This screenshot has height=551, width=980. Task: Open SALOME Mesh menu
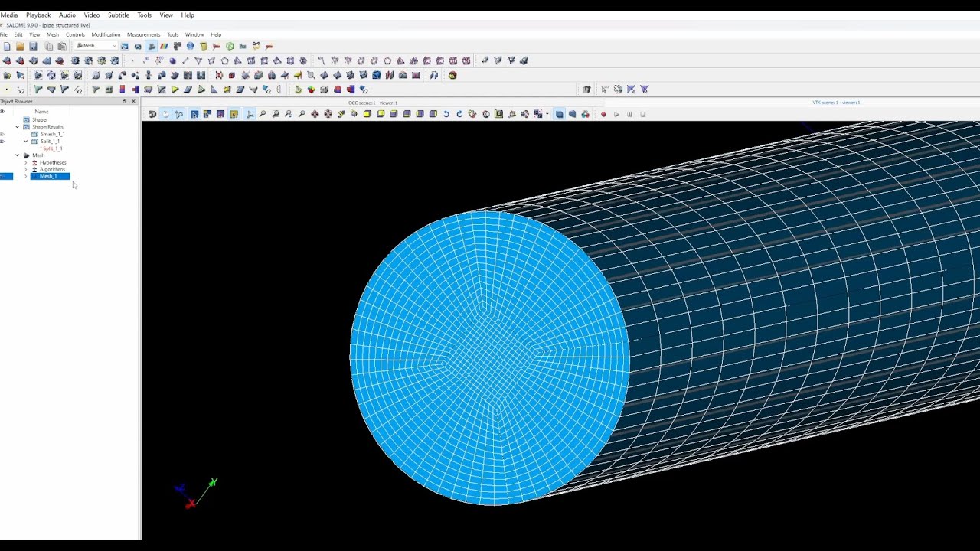coord(52,34)
